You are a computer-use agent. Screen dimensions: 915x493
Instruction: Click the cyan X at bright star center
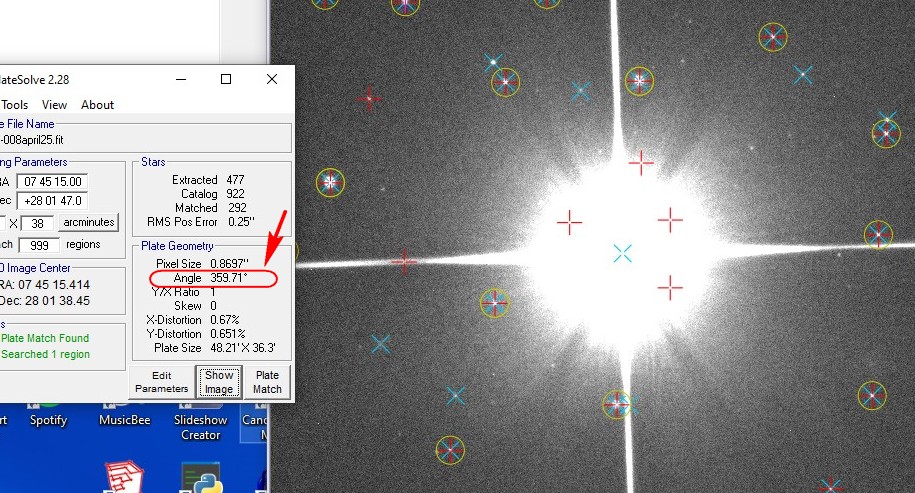(622, 253)
